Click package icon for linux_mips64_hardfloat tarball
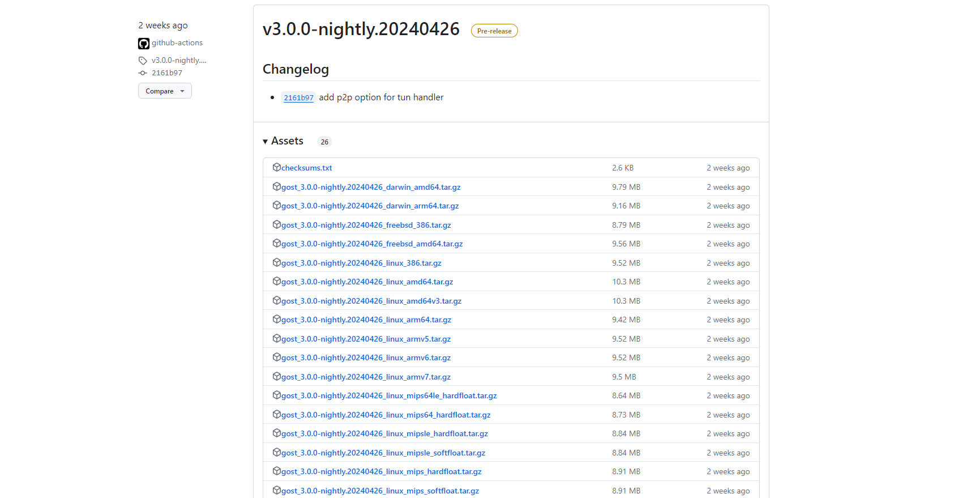 (277, 414)
